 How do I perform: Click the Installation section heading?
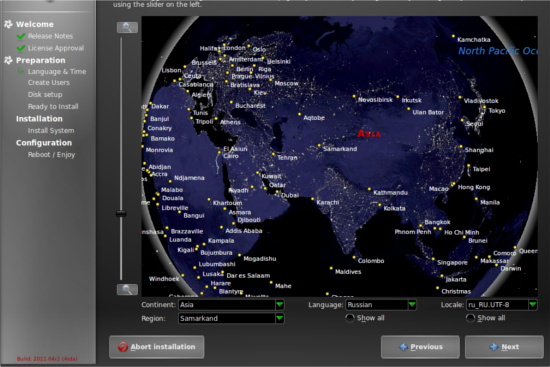coord(39,119)
